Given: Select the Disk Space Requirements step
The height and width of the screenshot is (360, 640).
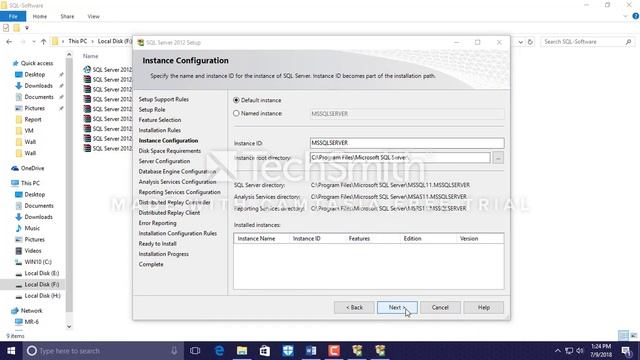Looking at the screenshot, I should click(x=170, y=151).
